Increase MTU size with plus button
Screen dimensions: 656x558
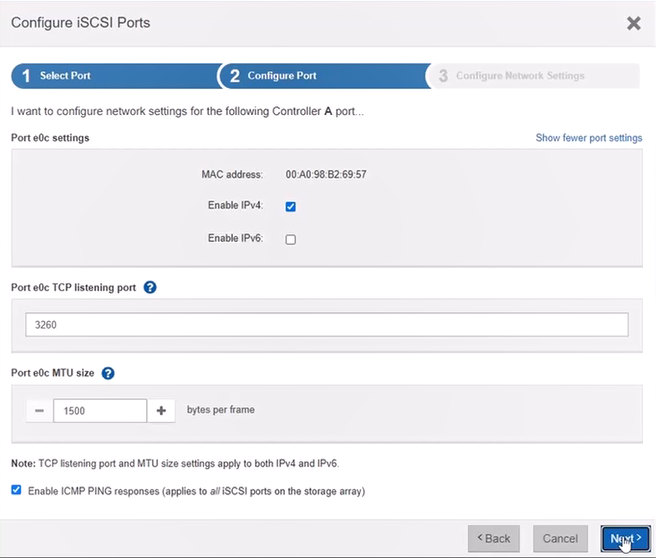pyautogui.click(x=161, y=411)
